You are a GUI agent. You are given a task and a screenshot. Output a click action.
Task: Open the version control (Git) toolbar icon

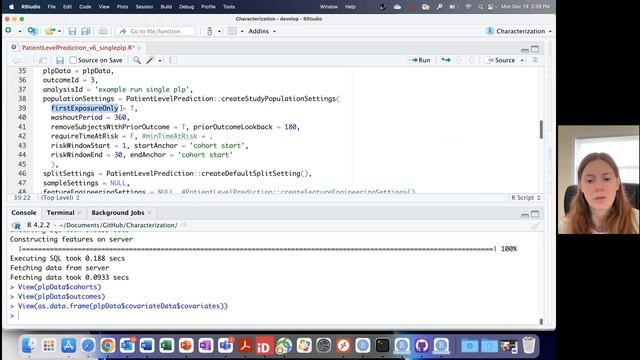point(210,31)
